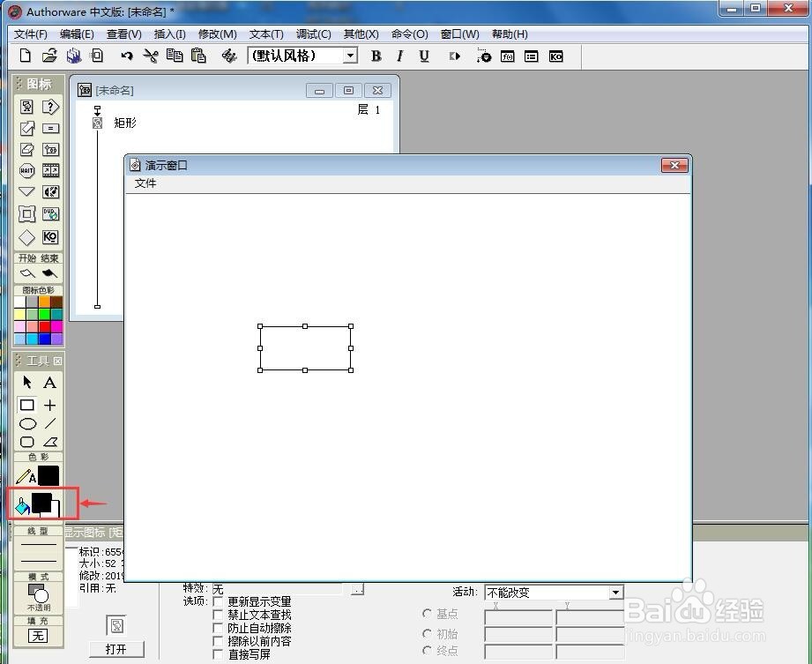Click the Undo toolbar icon
This screenshot has width=812, height=664.
[x=126, y=56]
